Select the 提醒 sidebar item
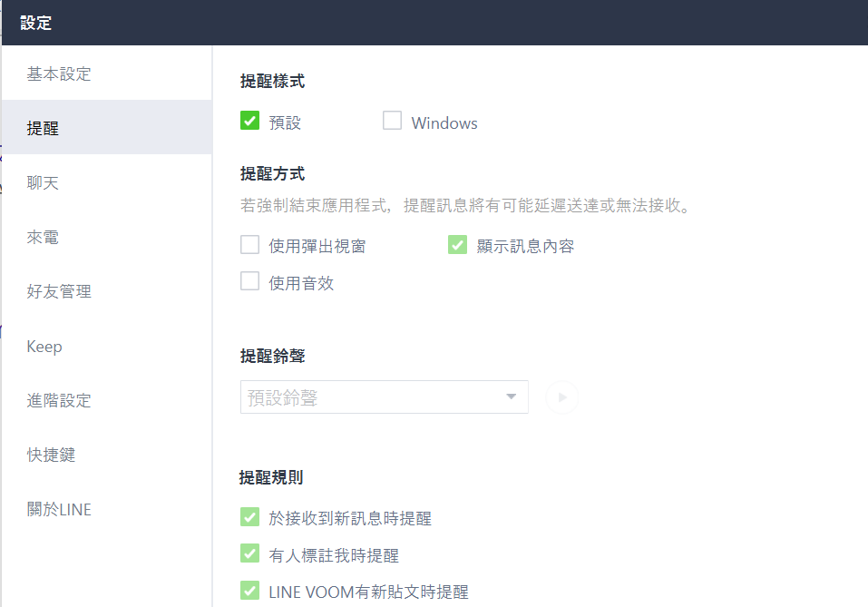This screenshot has width=868, height=607. coord(107,128)
